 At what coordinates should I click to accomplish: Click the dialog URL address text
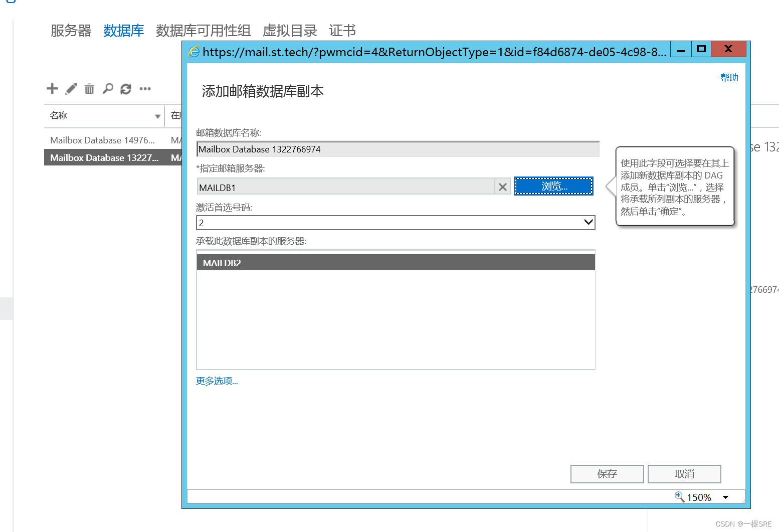435,52
